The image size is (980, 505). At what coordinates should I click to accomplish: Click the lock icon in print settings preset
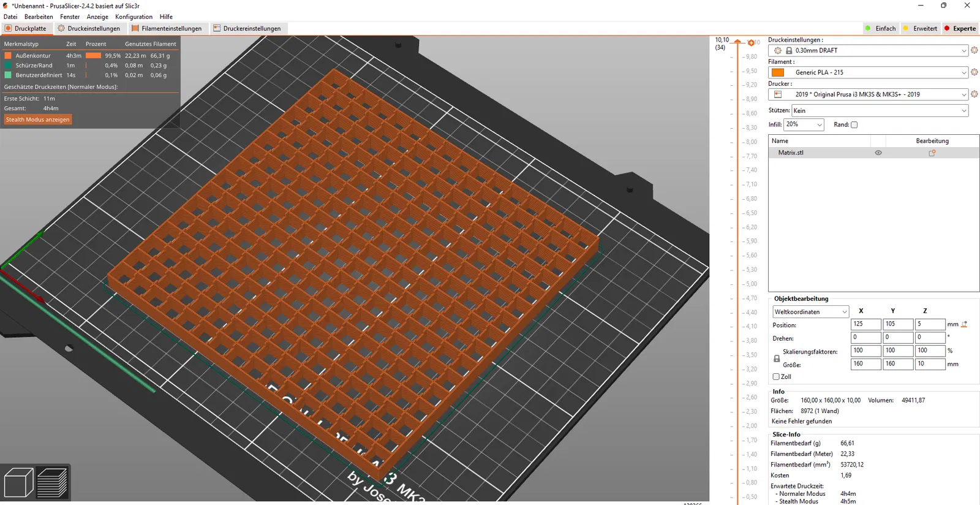point(789,50)
